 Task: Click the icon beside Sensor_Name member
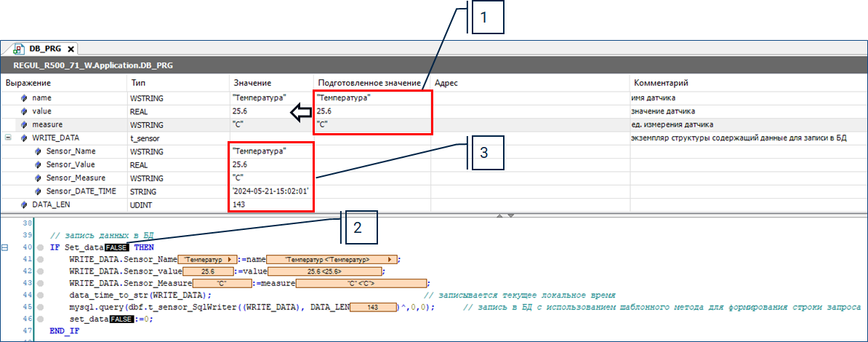(38, 151)
